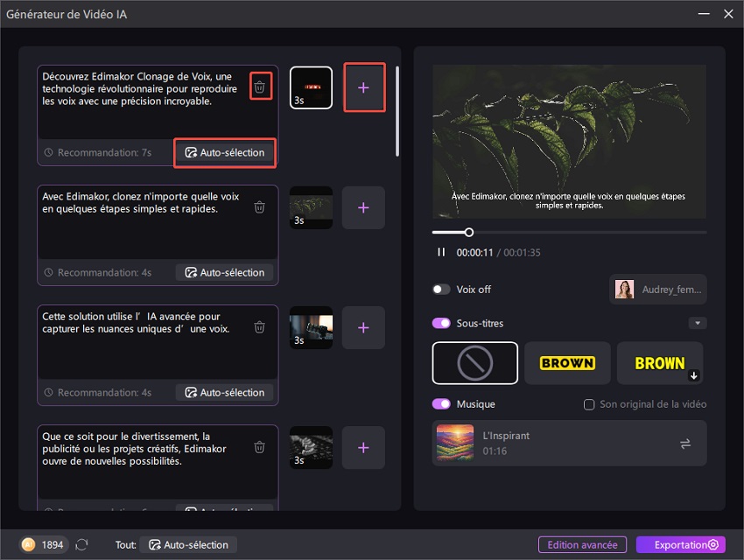Click Auto-sélection for the 'Cette solution utilise' block
The height and width of the screenshot is (560, 744).
click(x=225, y=393)
